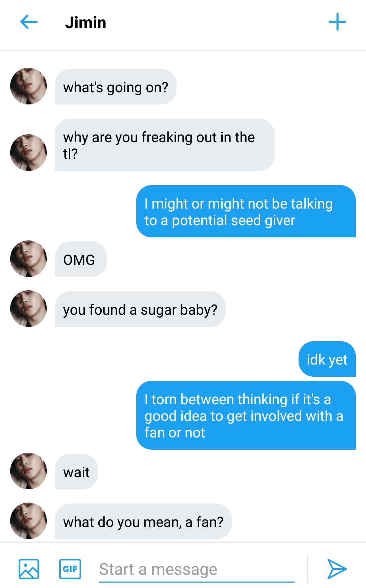Screen dimensions: 366x588
Task: Tap avatar beside what's going on?
Action: click(28, 86)
